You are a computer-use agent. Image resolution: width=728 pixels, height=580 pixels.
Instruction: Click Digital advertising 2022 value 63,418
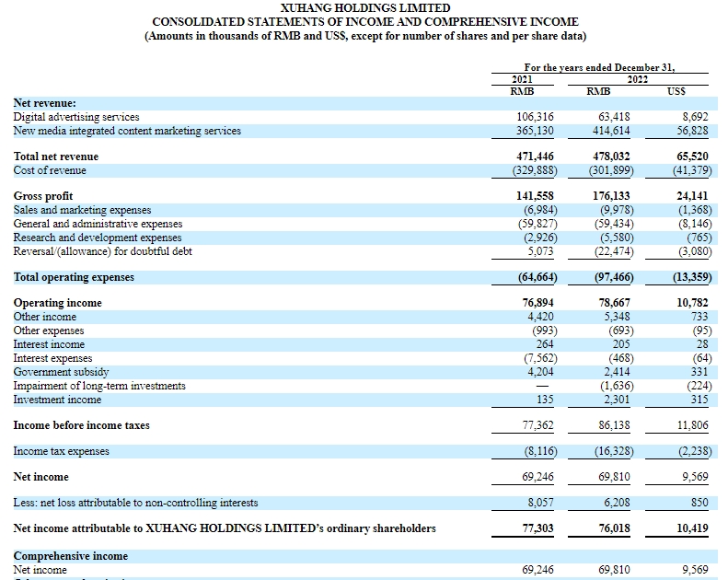click(614, 117)
